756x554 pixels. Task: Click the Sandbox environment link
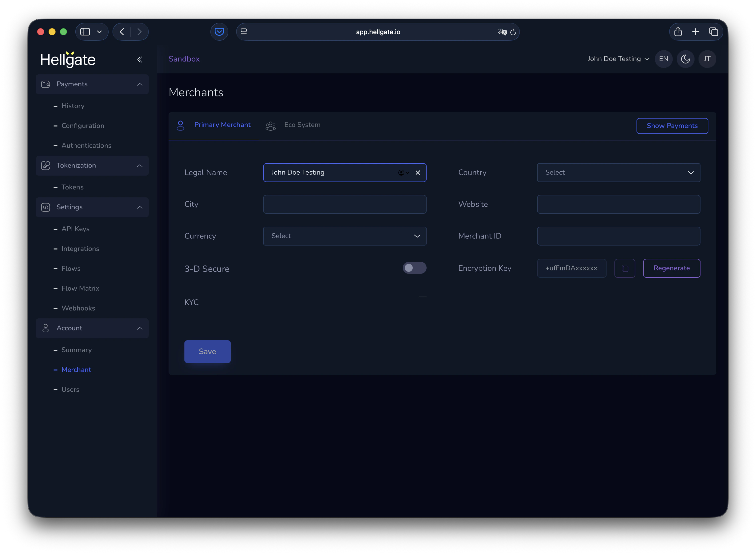tap(184, 59)
